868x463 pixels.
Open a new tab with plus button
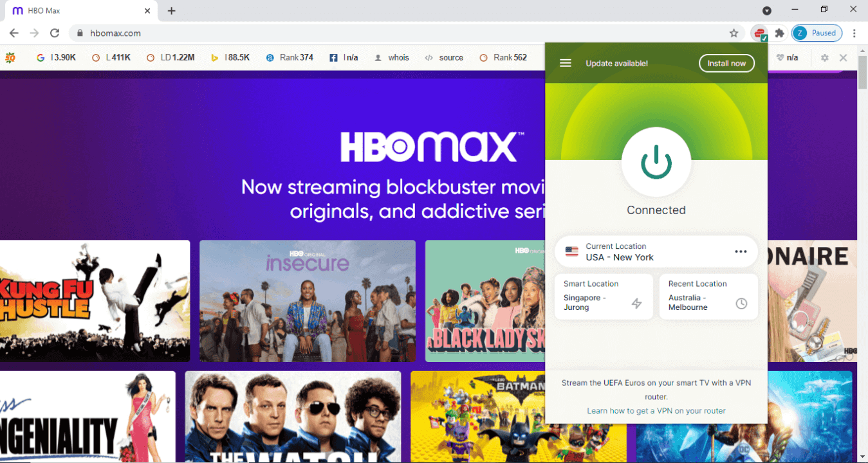[171, 11]
